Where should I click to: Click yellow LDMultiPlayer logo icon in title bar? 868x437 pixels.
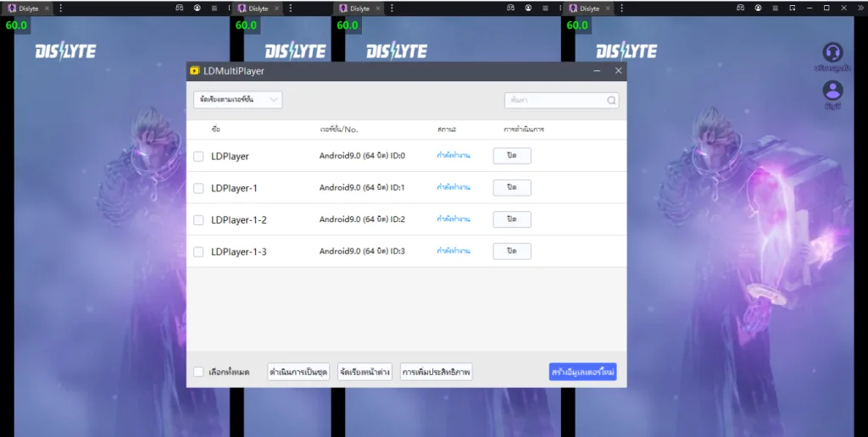coord(195,71)
